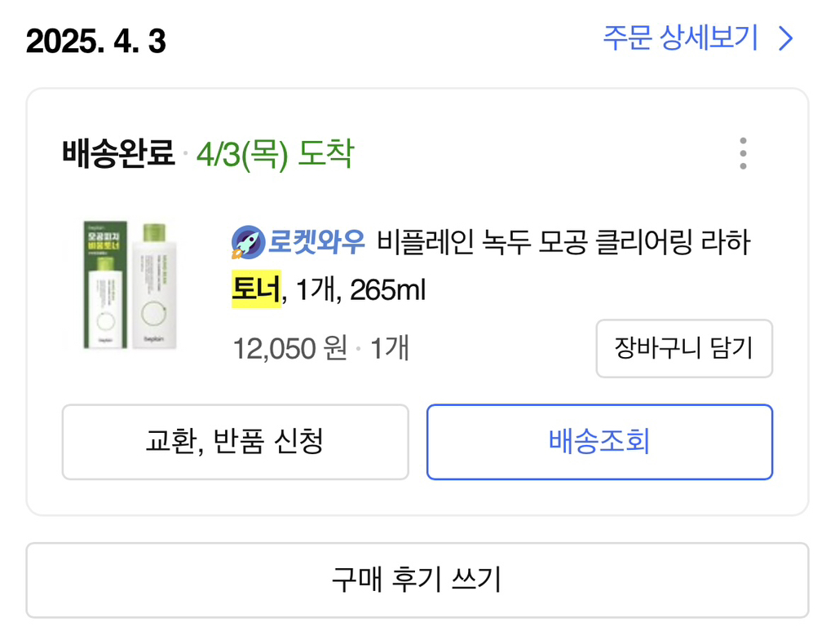Click the order date 2025. 4. 3
Screen dimensions: 835x644
pyautogui.click(x=96, y=42)
